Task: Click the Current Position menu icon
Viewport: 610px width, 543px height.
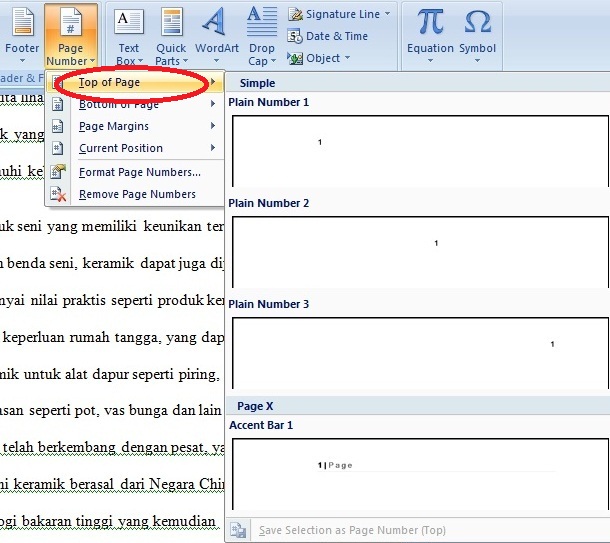Action: (58, 148)
